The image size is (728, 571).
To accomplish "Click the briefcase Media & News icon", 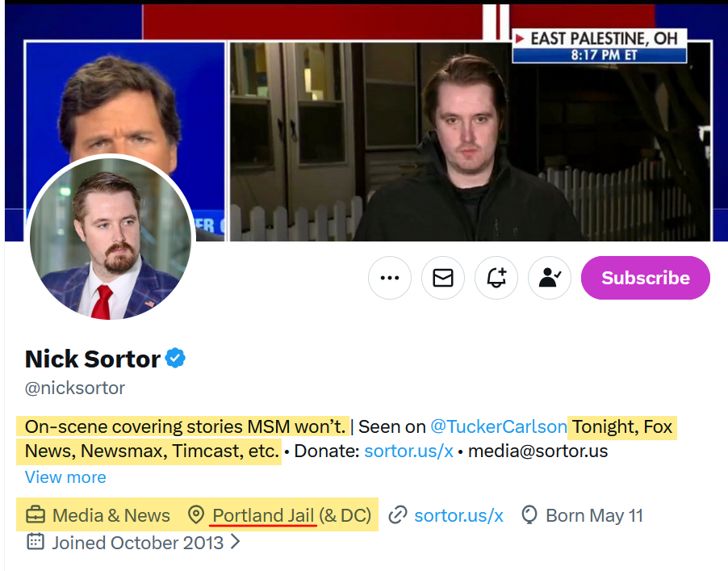I will 36,515.
